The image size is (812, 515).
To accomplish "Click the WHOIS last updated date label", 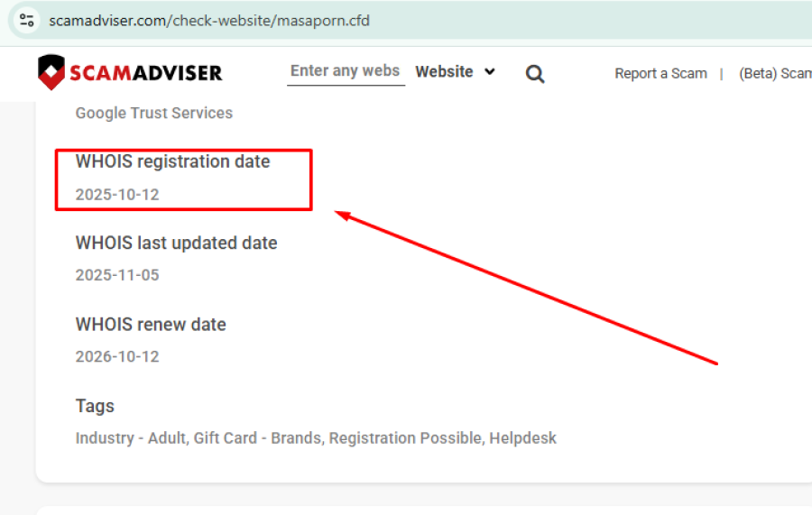I will pyautogui.click(x=176, y=243).
